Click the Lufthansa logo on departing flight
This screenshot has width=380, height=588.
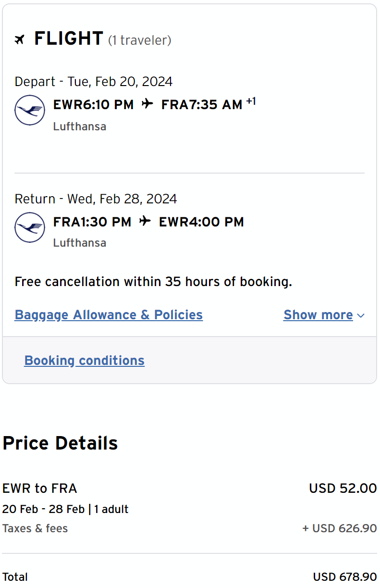click(x=30, y=111)
